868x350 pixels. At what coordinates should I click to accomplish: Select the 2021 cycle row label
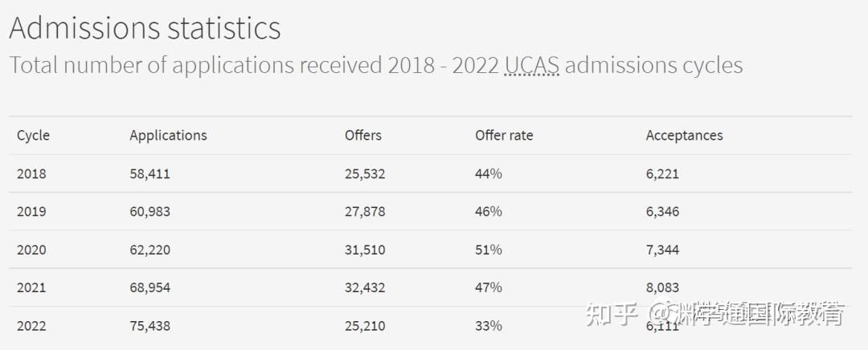[31, 287]
